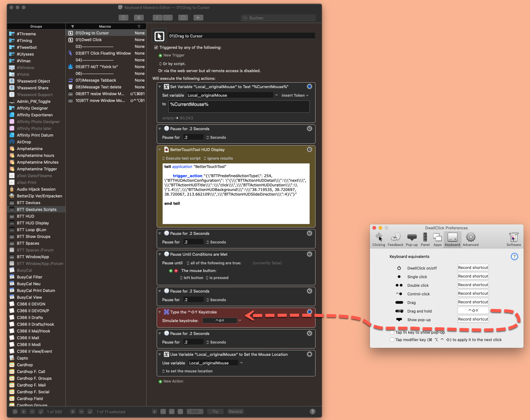
Task: Select the '01)Dwell Click' macro
Action: 106,40
